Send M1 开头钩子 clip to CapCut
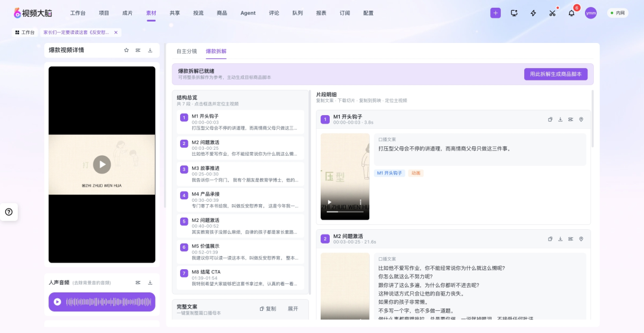 click(571, 119)
